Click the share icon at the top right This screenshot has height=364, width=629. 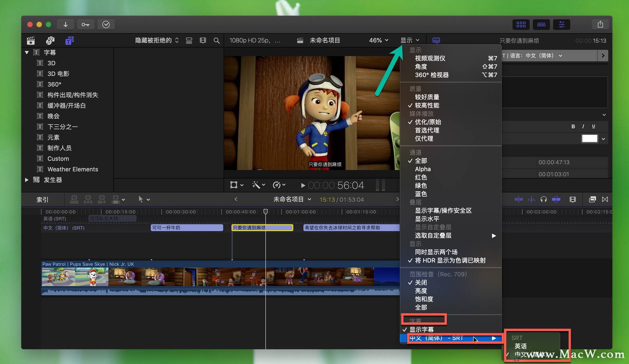pyautogui.click(x=600, y=24)
